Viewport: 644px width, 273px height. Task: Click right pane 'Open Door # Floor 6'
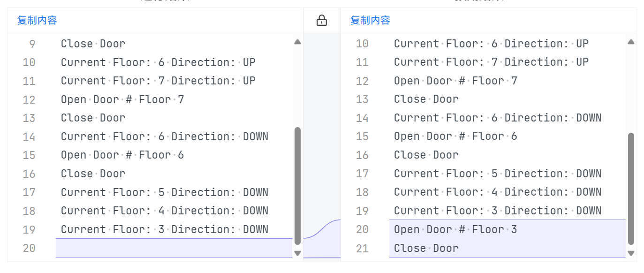click(x=455, y=136)
